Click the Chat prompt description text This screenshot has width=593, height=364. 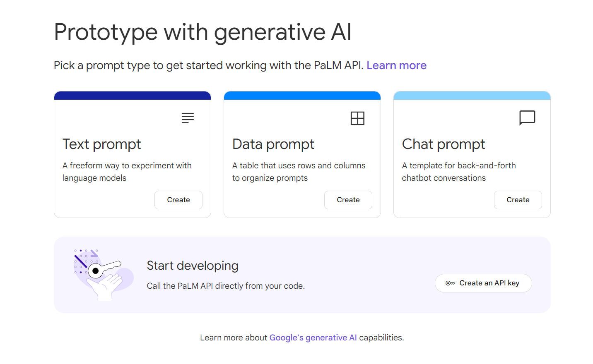[459, 172]
